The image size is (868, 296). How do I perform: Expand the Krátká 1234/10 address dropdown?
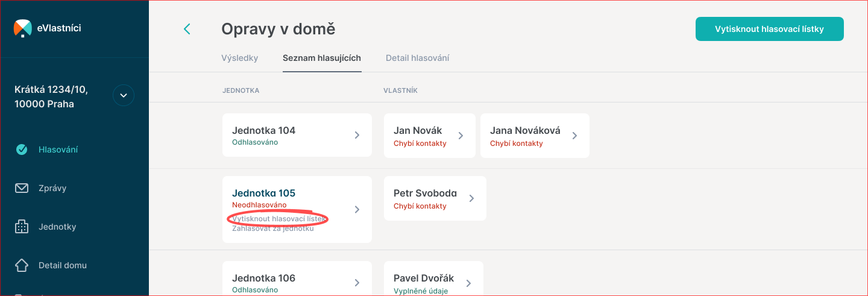[124, 95]
